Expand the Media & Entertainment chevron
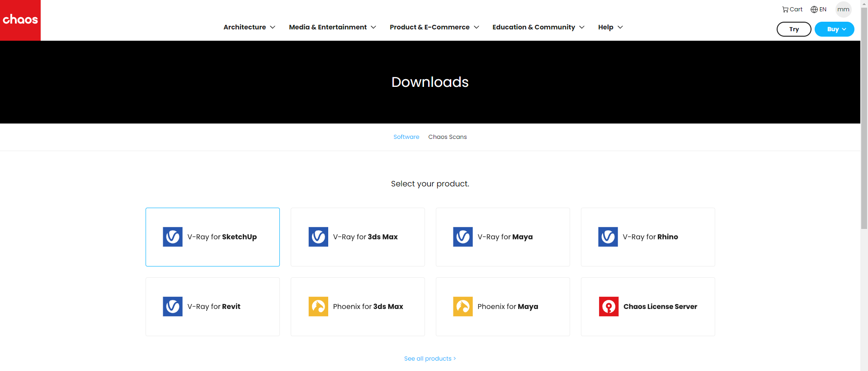Image resolution: width=868 pixels, height=371 pixels. pos(373,27)
